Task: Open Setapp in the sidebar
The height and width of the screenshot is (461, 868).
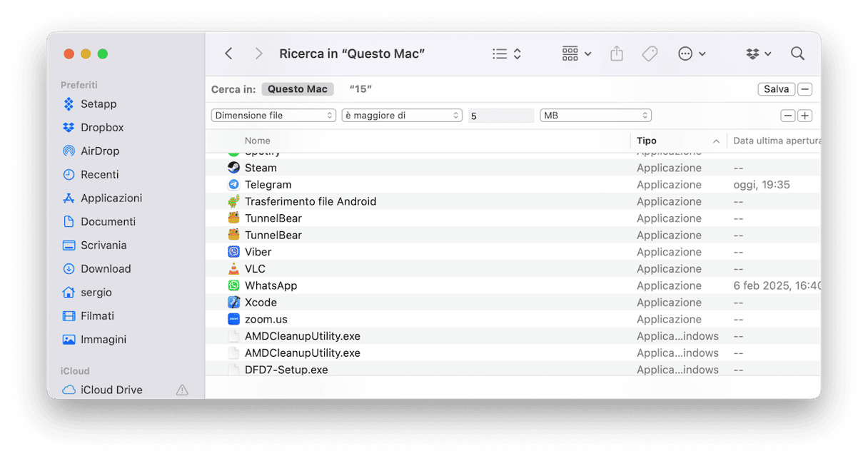Action: click(99, 104)
